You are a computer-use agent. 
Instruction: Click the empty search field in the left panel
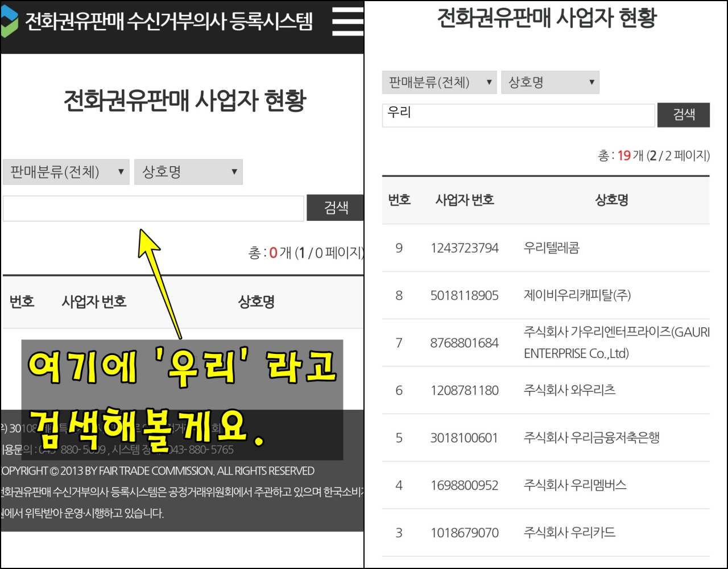tap(154, 208)
